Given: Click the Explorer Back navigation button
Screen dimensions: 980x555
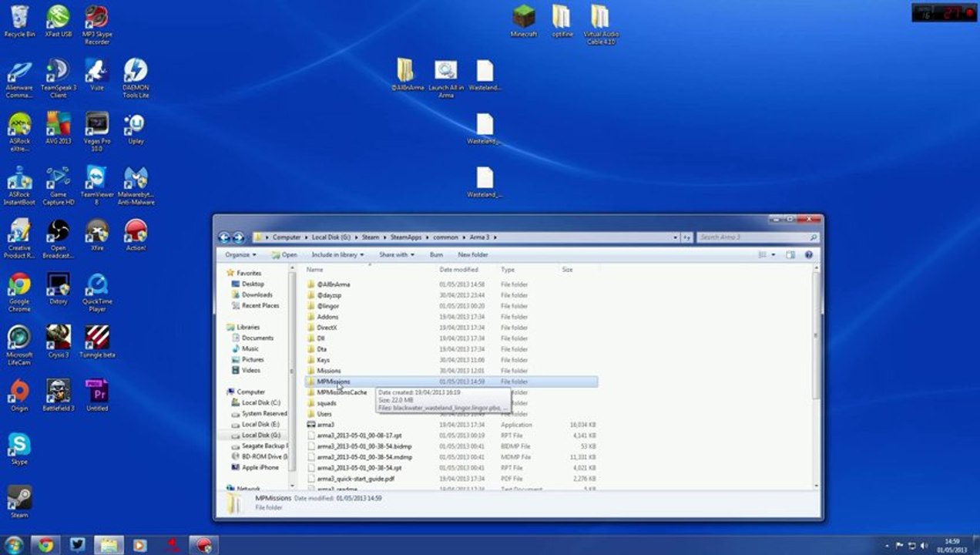Looking at the screenshot, I should (x=224, y=237).
